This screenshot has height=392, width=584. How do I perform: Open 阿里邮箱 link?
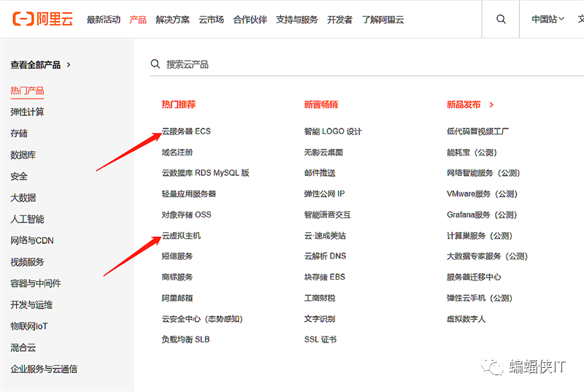coord(177,298)
